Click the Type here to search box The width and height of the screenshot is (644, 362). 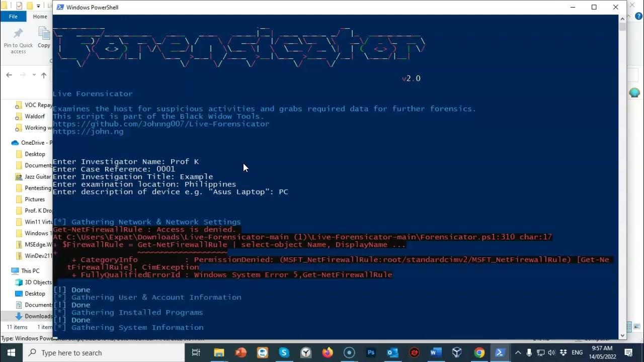coord(105,352)
